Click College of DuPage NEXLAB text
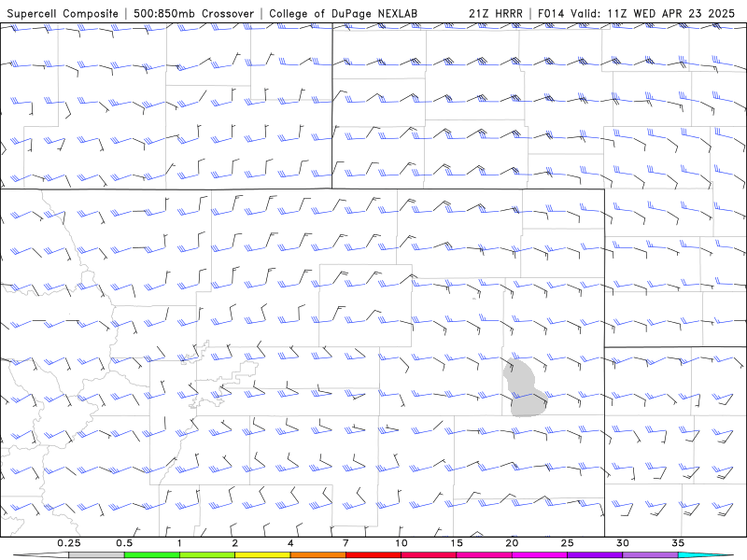The width and height of the screenshot is (747, 560). 343,13
